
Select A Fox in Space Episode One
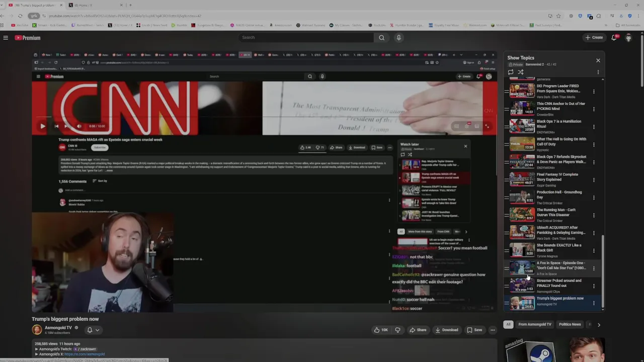coord(551,268)
